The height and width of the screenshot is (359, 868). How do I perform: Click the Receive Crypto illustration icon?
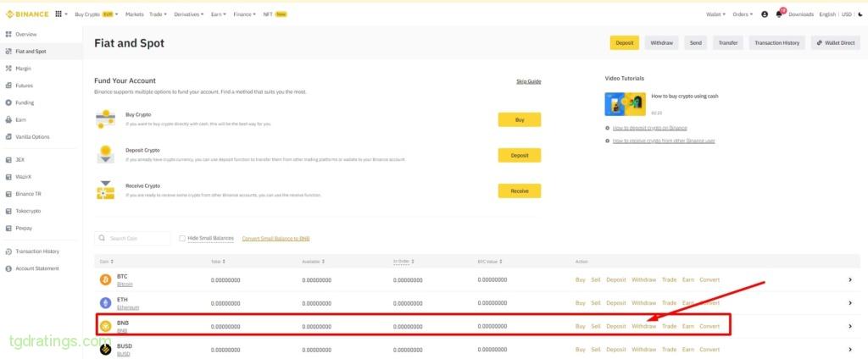coord(105,191)
